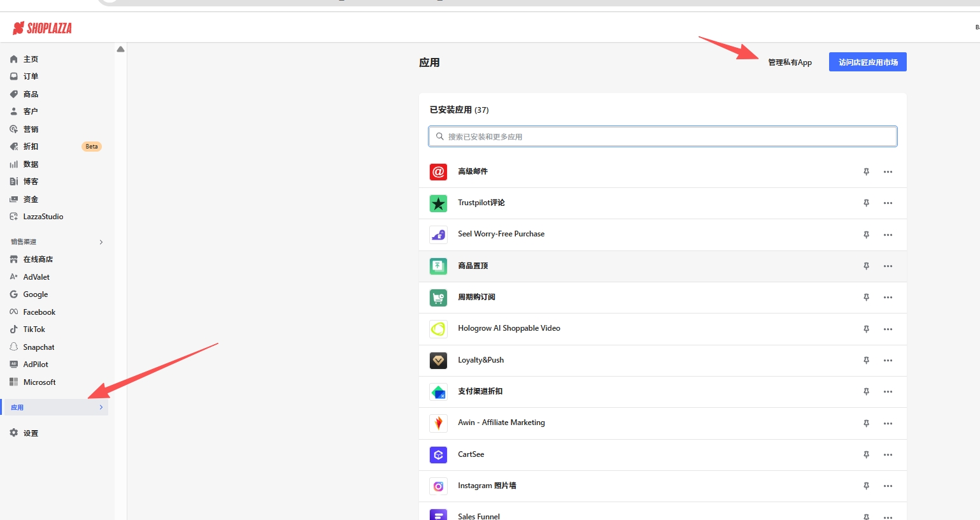This screenshot has height=520, width=980.
Task: Expand the 销售渠道 section chevron
Action: click(x=101, y=242)
